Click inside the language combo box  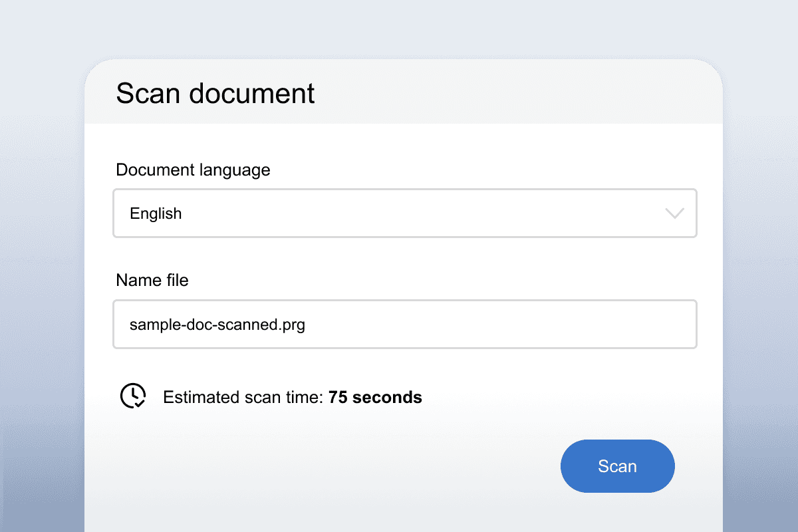(405, 213)
